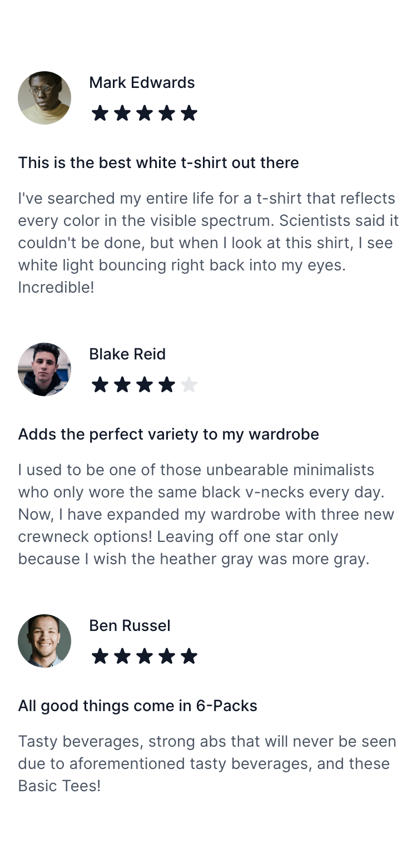Click Ben Russel's review text about Basic Tees
Screen dimensions: 417x868
pyautogui.click(x=207, y=763)
